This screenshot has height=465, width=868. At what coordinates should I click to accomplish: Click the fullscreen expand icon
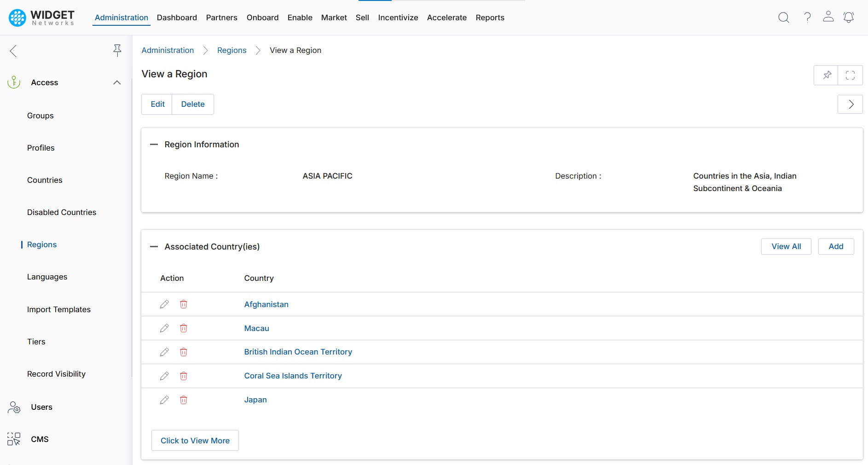tap(850, 75)
